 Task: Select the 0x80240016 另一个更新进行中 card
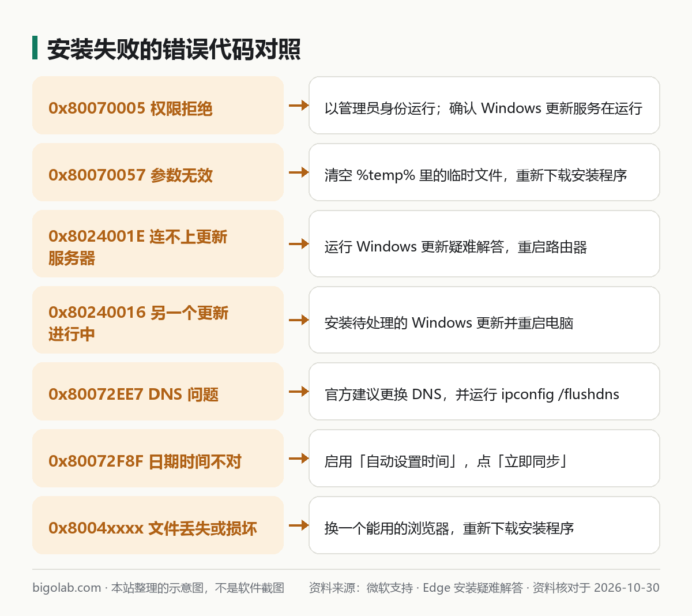pos(158,320)
